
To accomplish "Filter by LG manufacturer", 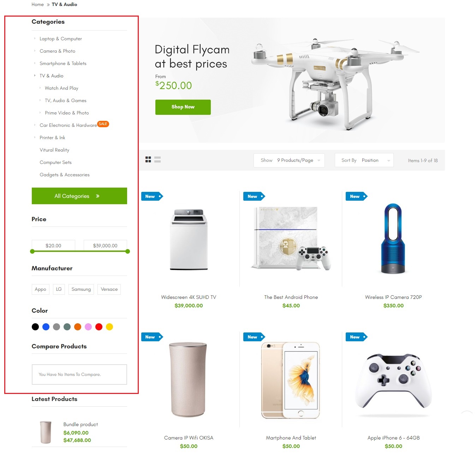I will click(59, 289).
